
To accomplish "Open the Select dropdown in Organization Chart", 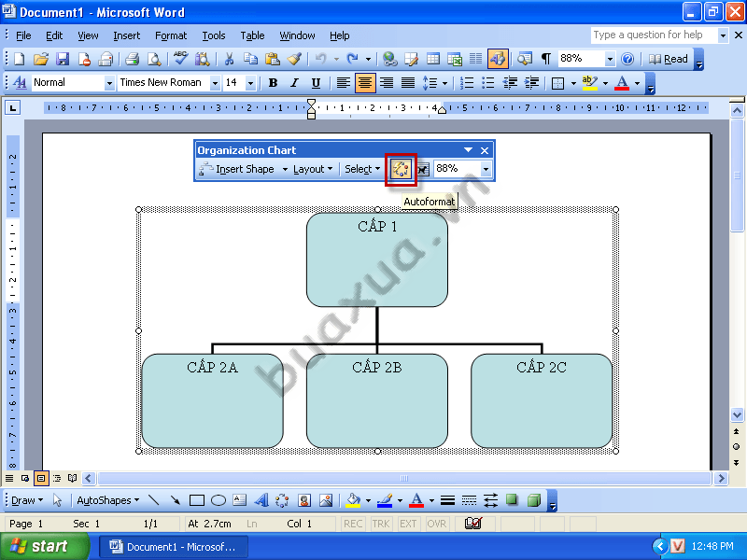I will click(x=362, y=169).
